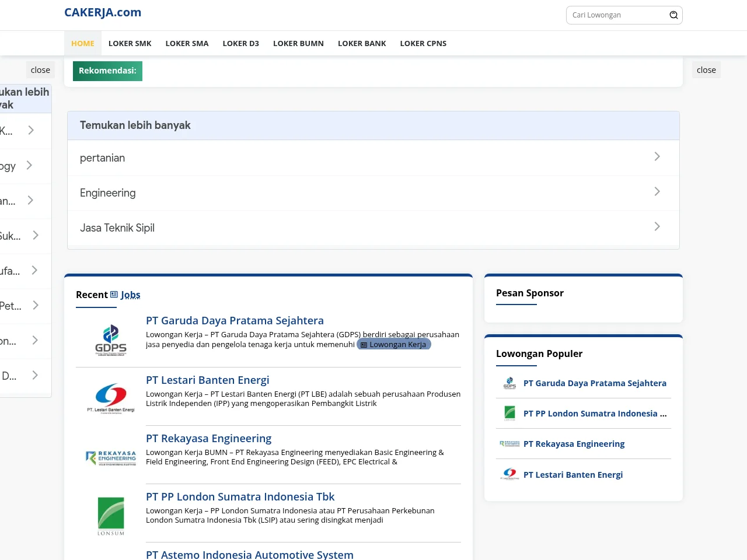
Task: Click the PT Lestari Banten Energi logo in Recent Jobs
Action: click(x=111, y=398)
